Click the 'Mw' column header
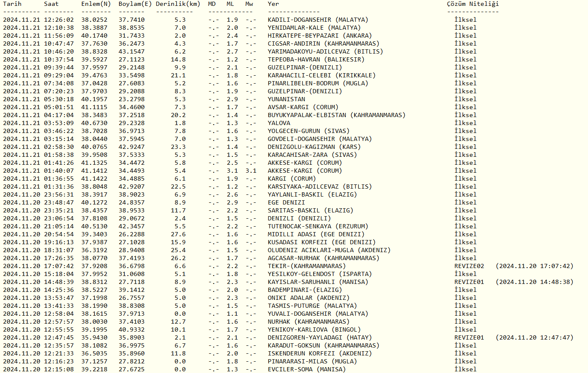The image size is (588, 373). 249,4
